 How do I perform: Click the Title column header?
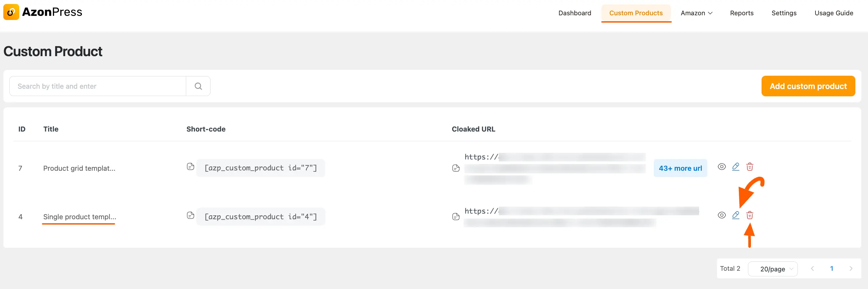pyautogui.click(x=51, y=129)
